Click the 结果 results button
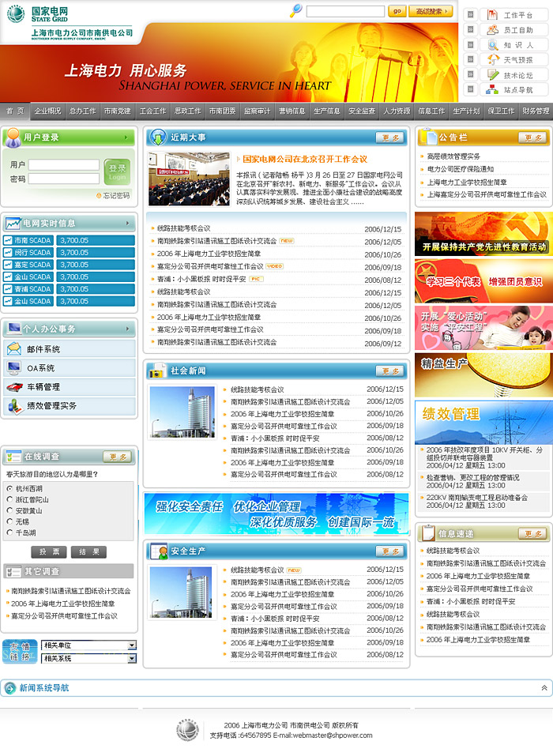553x756 pixels. coord(88,552)
